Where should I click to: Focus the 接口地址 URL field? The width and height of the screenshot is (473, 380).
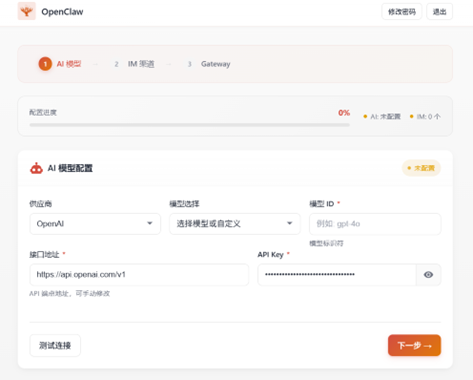point(139,275)
